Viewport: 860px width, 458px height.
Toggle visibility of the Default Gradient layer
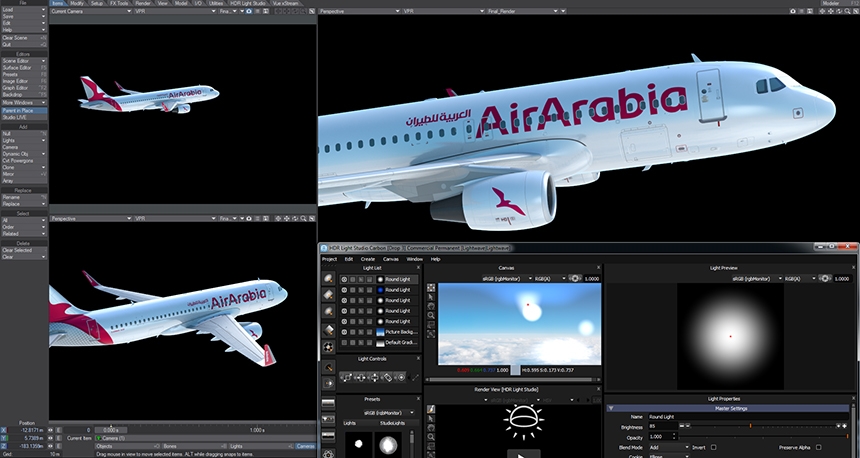tap(344, 342)
